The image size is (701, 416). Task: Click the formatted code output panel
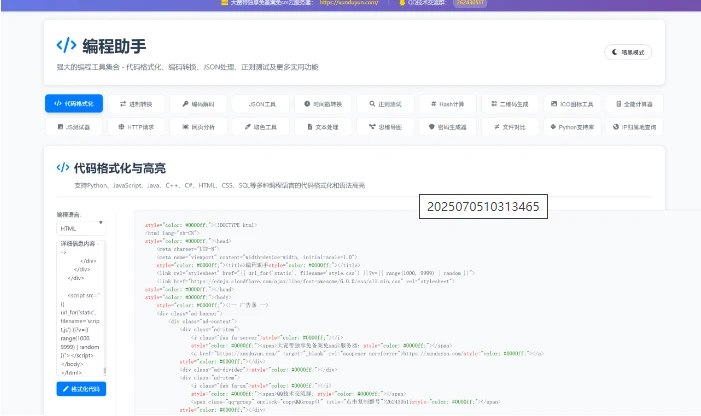coord(417,313)
